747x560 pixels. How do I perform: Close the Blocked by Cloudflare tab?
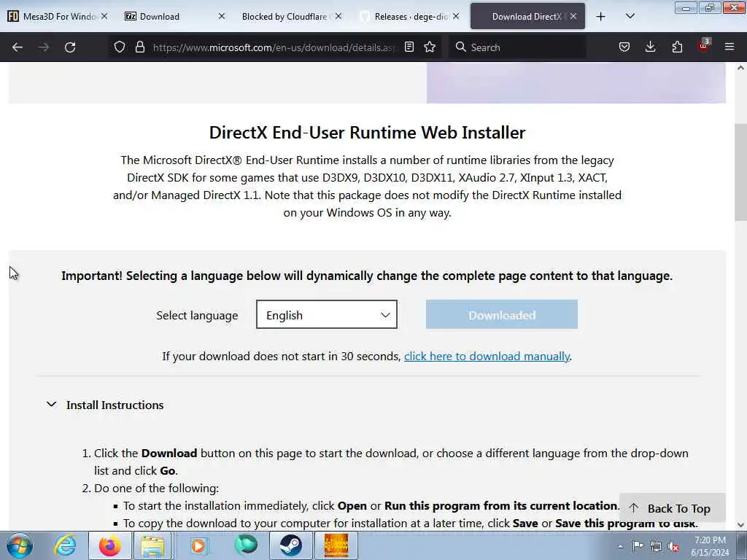pyautogui.click(x=338, y=17)
